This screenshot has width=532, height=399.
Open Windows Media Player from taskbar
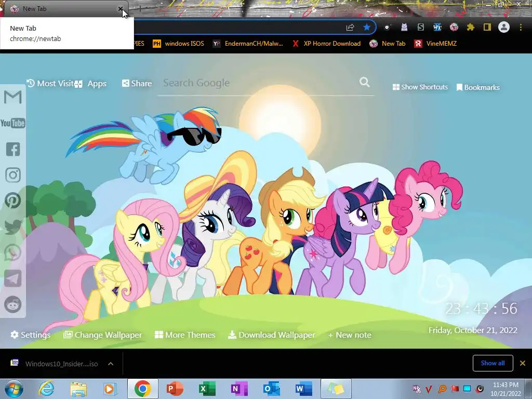[110, 389]
